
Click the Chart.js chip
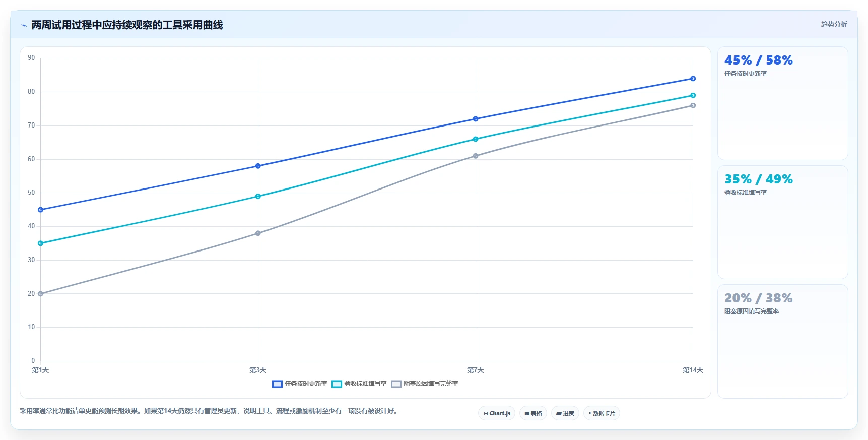click(x=496, y=413)
